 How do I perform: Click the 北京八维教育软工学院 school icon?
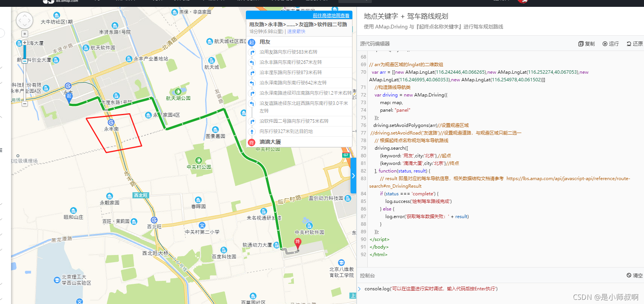click(341, 263)
